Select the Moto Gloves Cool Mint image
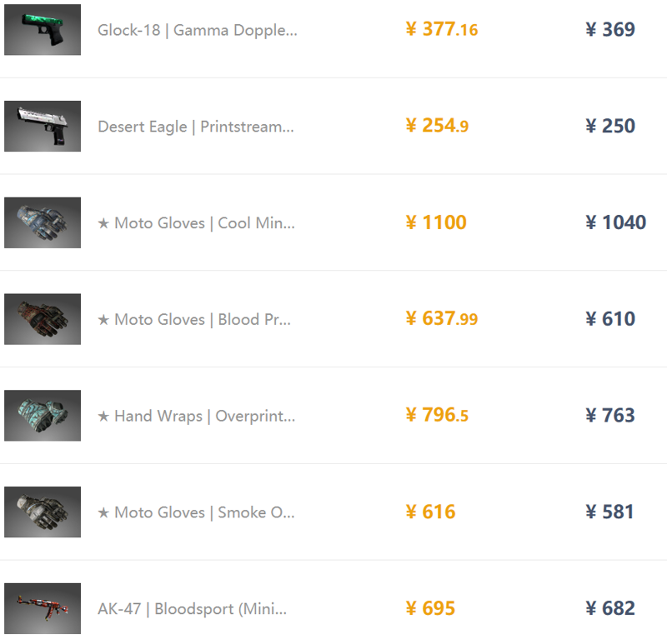Screen dimensions: 667x644 point(43,222)
